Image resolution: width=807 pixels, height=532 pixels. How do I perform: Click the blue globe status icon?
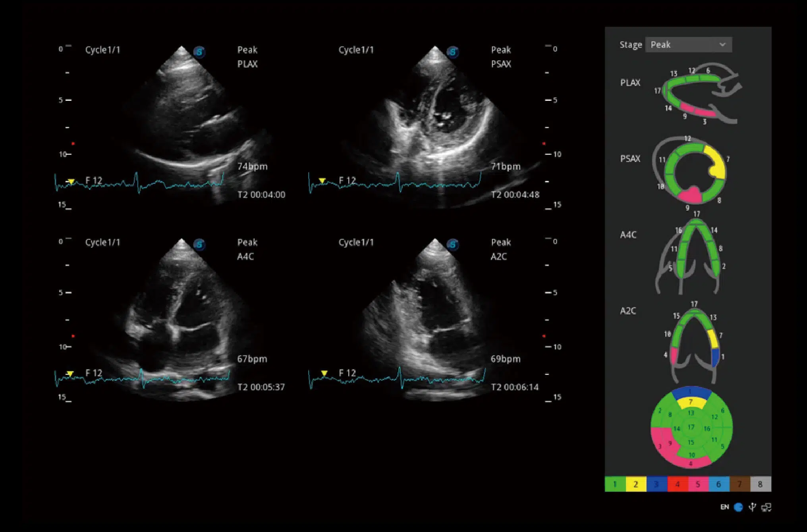[x=738, y=507]
